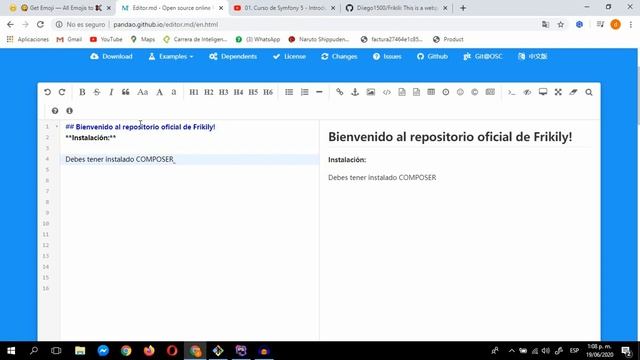Insert an unordered list
This screenshot has width=640, height=360.
(x=289, y=92)
